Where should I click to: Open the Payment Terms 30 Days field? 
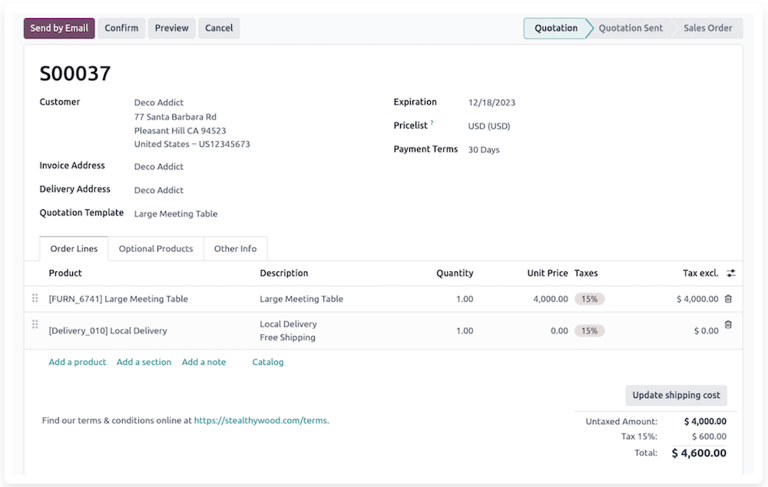tap(483, 149)
